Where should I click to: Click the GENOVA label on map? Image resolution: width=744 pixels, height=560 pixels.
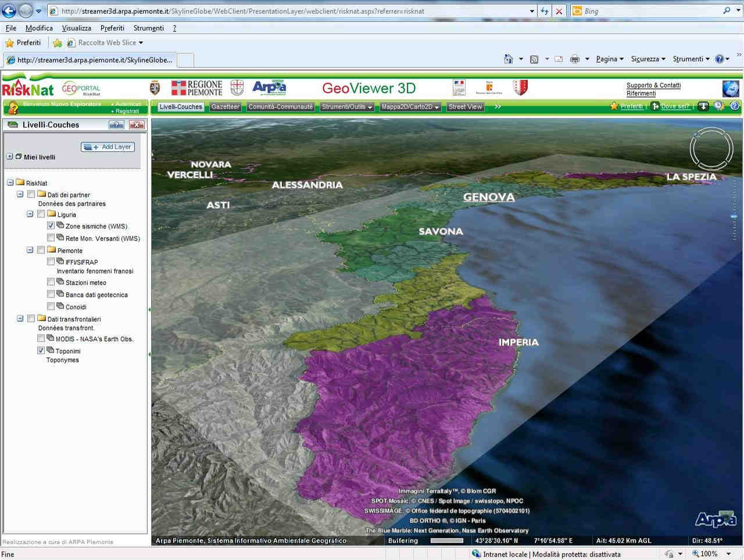[489, 198]
